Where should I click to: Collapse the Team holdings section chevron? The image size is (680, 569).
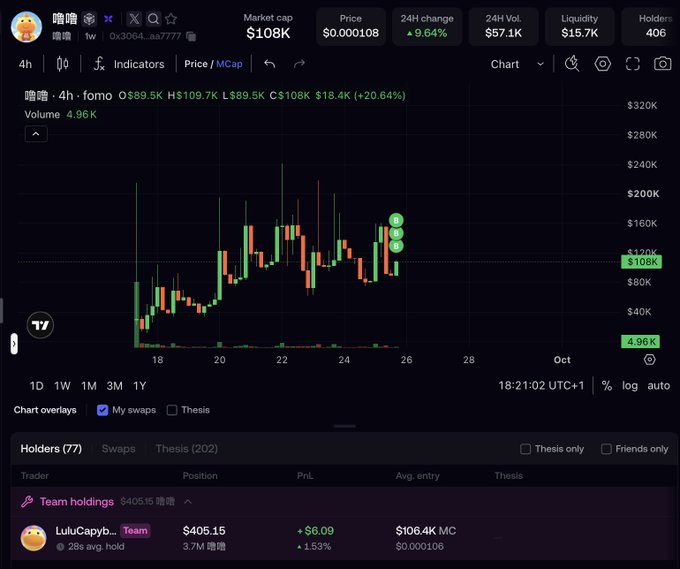click(x=188, y=501)
